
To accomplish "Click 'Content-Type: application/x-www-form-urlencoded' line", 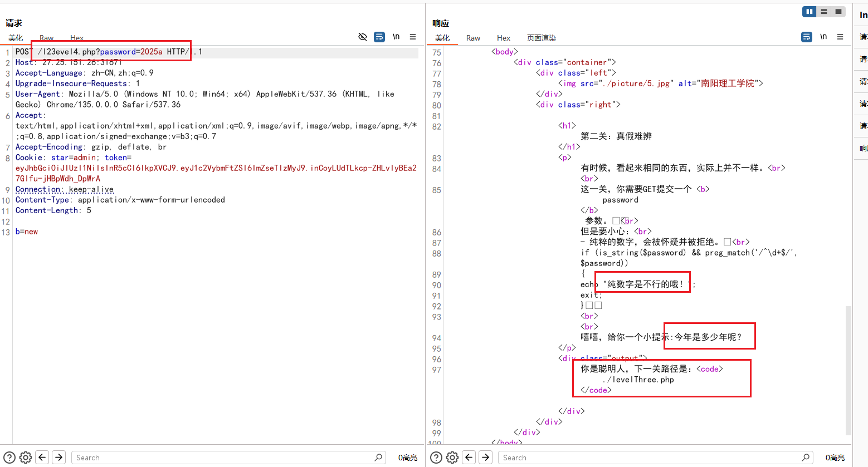I will (120, 200).
